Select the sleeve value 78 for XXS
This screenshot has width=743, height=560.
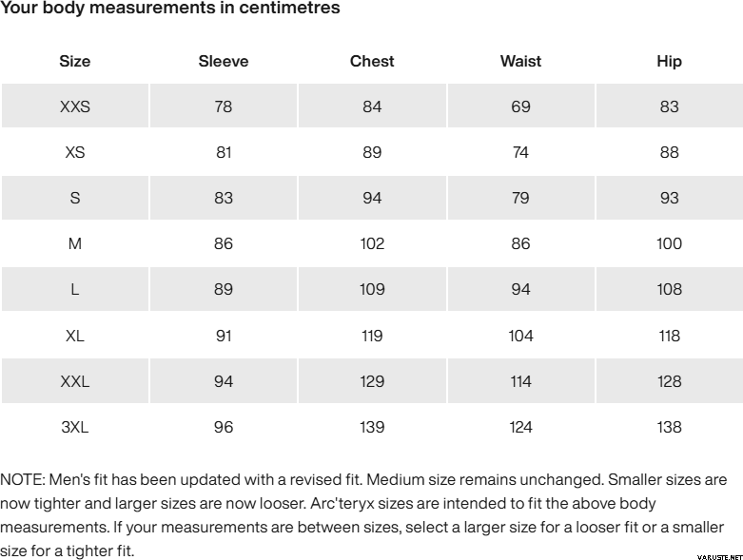coord(224,106)
